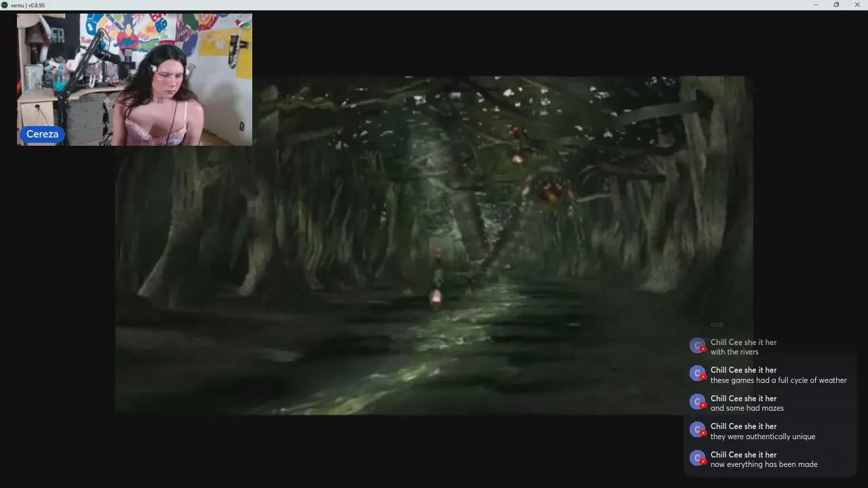868x488 pixels.
Task: Click the faded 'one' chat text
Action: tap(717, 325)
